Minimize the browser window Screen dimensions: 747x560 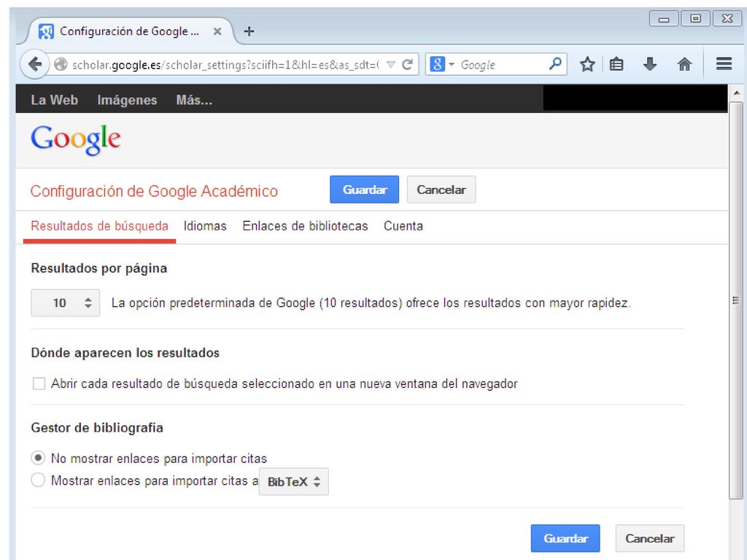coord(664,19)
